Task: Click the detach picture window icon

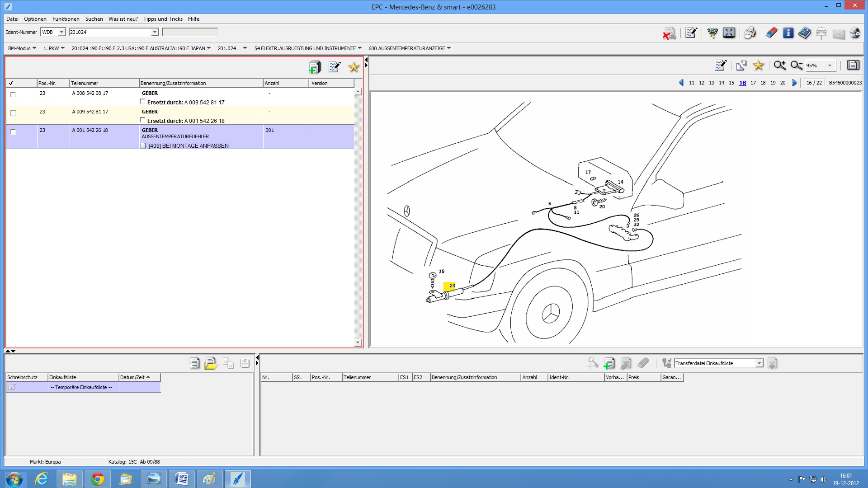Action: click(741, 66)
